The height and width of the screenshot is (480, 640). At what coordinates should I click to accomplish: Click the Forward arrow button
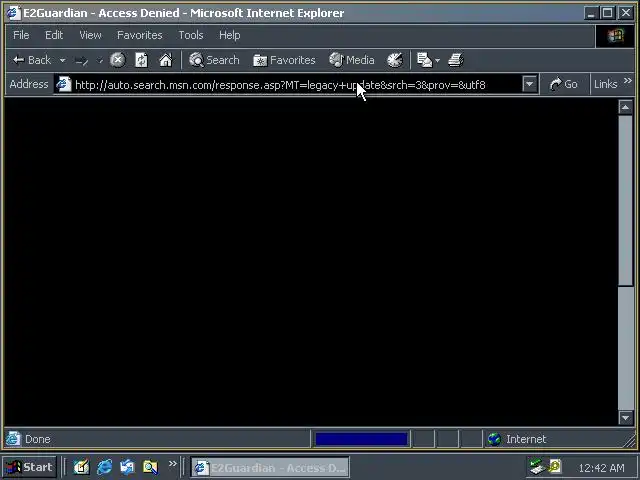tap(82, 61)
